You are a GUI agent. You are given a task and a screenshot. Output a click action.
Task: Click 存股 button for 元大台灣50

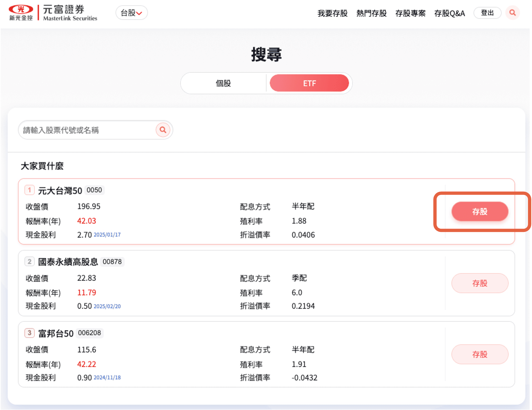click(480, 211)
